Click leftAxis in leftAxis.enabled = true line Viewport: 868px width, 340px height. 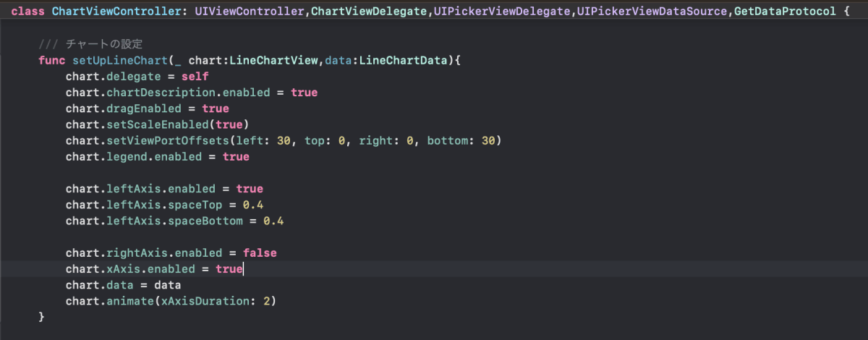coord(132,189)
